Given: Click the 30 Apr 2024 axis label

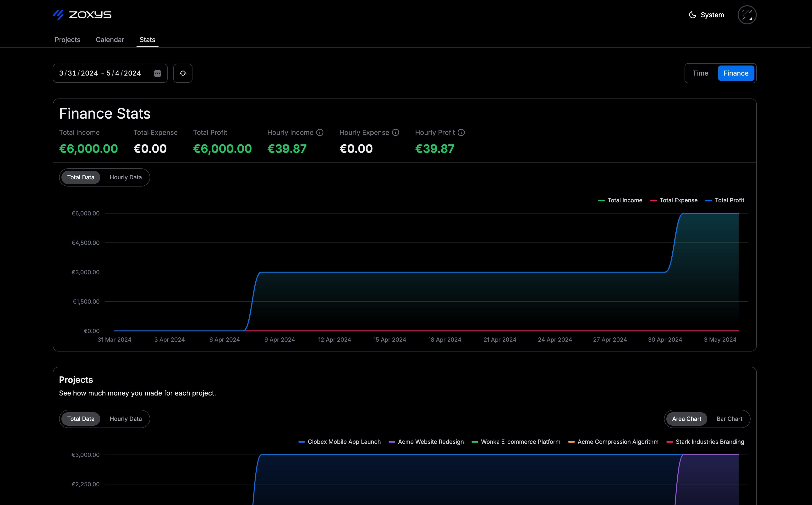Looking at the screenshot, I should pyautogui.click(x=665, y=340).
